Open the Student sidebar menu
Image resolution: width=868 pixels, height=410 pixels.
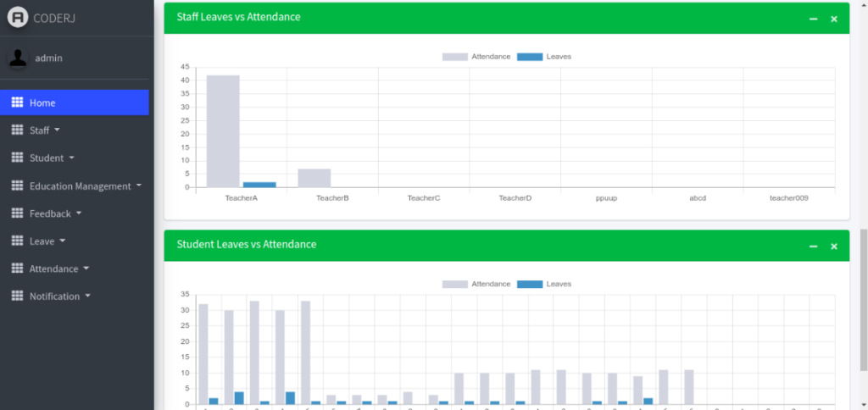click(75, 158)
